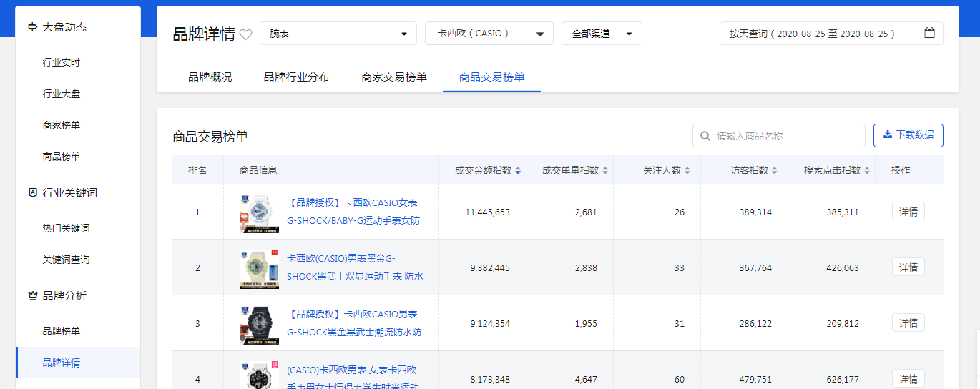This screenshot has width=980, height=389.
Task: Open 行业实时 in the sidebar
Action: pos(62,62)
